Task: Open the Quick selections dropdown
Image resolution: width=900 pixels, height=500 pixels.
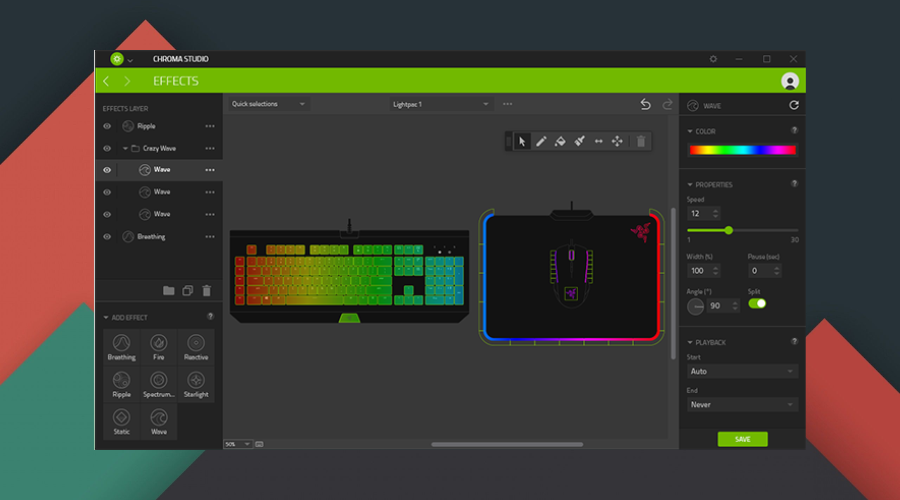Action: click(268, 104)
